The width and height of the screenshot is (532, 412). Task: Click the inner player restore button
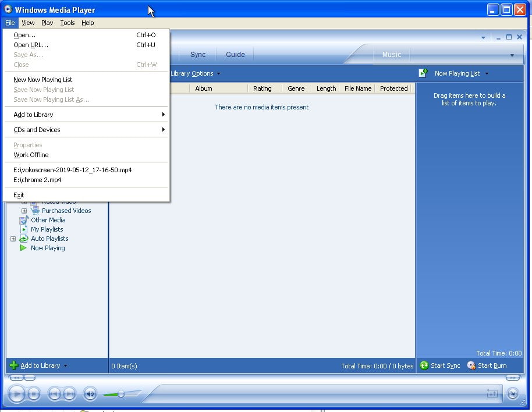click(x=509, y=37)
